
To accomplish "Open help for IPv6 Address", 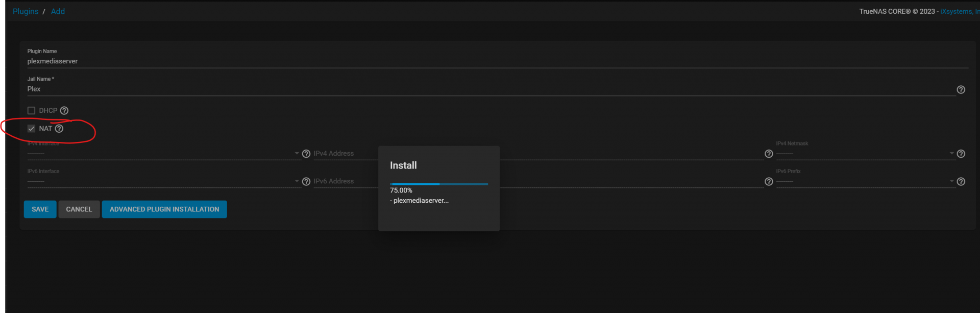I will [769, 181].
